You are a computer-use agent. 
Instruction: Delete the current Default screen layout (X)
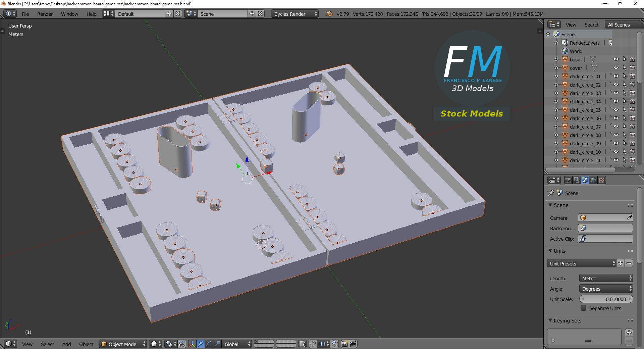[x=178, y=14]
